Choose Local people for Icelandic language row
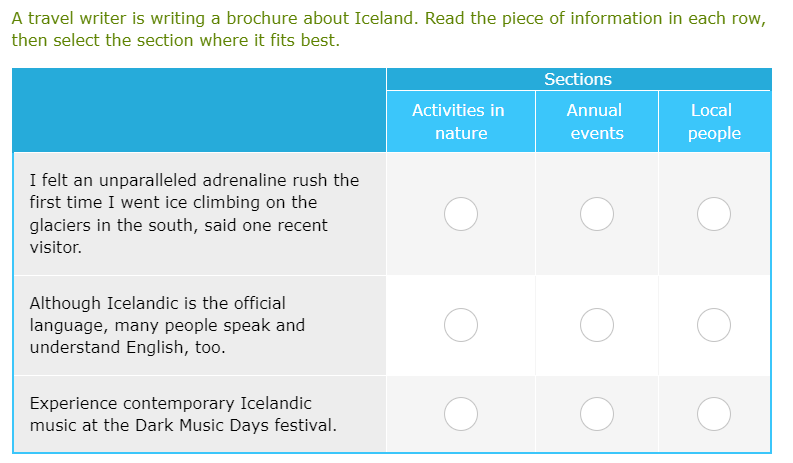793x463 pixels. [x=714, y=324]
